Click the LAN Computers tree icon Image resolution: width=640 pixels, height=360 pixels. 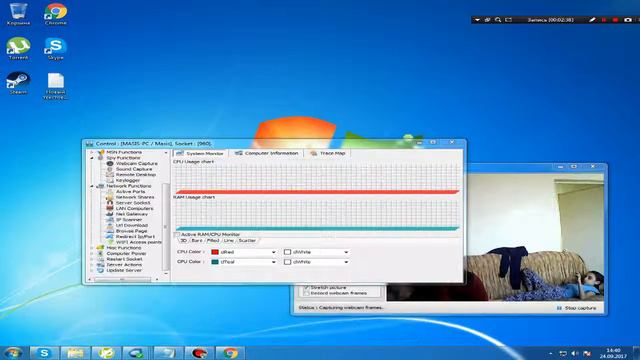pos(110,208)
